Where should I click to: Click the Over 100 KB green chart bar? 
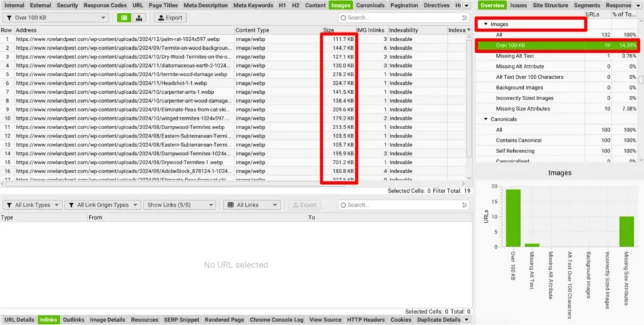tap(513, 218)
